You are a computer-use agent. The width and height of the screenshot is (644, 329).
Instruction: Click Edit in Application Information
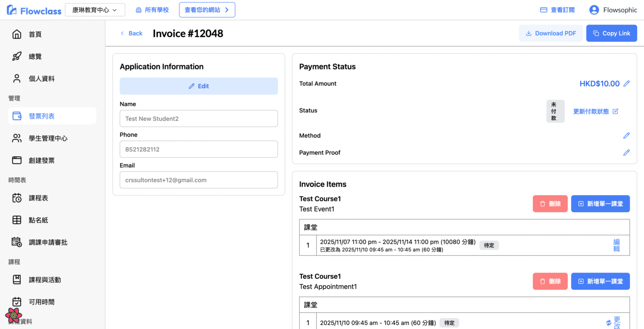tap(199, 86)
